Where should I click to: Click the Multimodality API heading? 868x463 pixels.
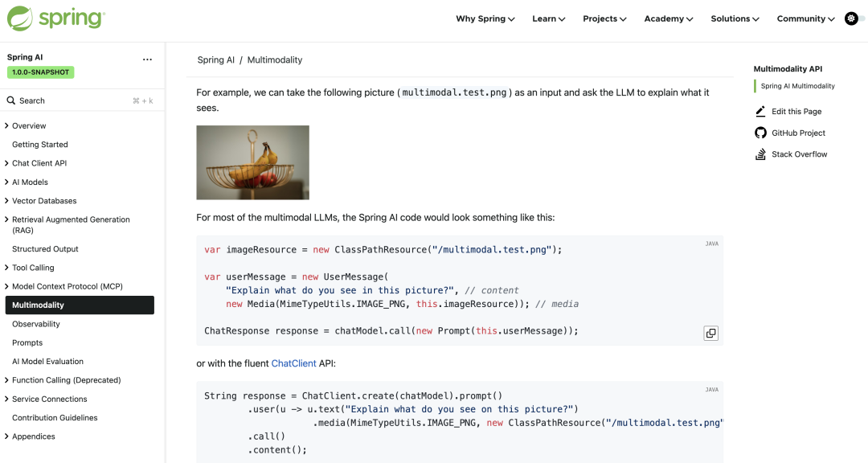point(788,68)
